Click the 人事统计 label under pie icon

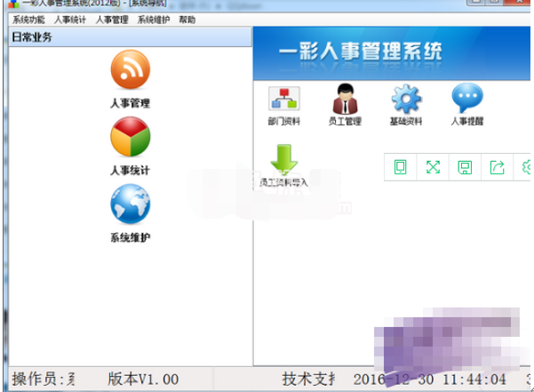[130, 171]
